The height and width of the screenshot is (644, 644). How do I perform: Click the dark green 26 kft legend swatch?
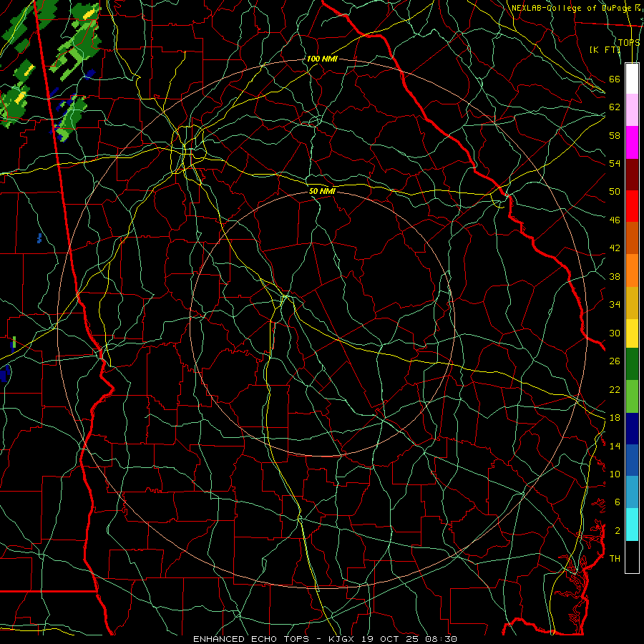pyautogui.click(x=632, y=364)
